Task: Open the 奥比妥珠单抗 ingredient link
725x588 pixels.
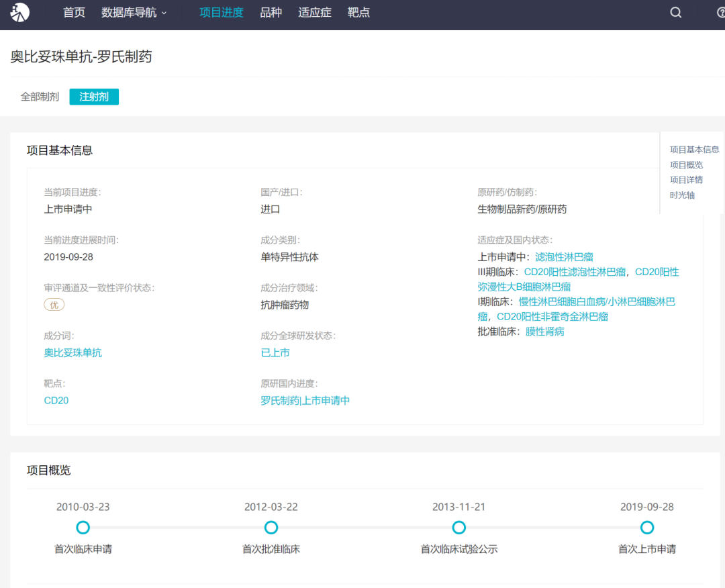Action: (x=72, y=352)
